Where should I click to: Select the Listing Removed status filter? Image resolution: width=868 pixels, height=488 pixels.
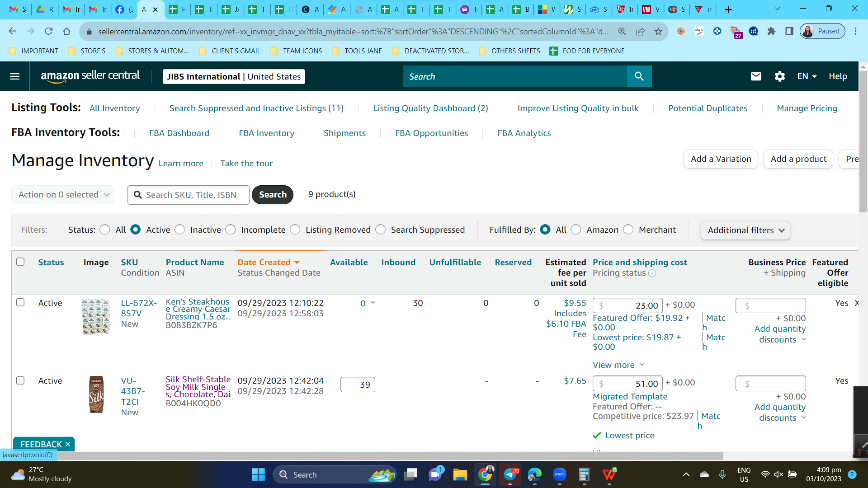pyautogui.click(x=295, y=230)
